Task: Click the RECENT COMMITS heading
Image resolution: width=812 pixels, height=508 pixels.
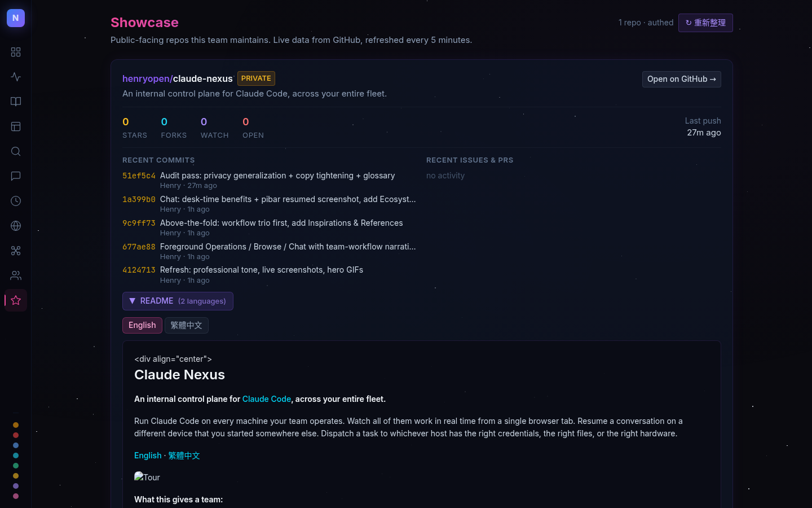Action: 158,160
